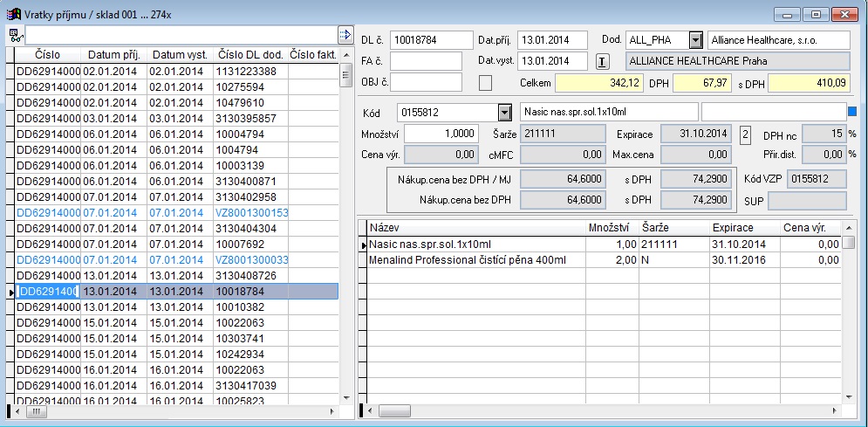The width and height of the screenshot is (868, 427).
Task: Sort by the 'Datum příj.' column header
Action: (113, 54)
